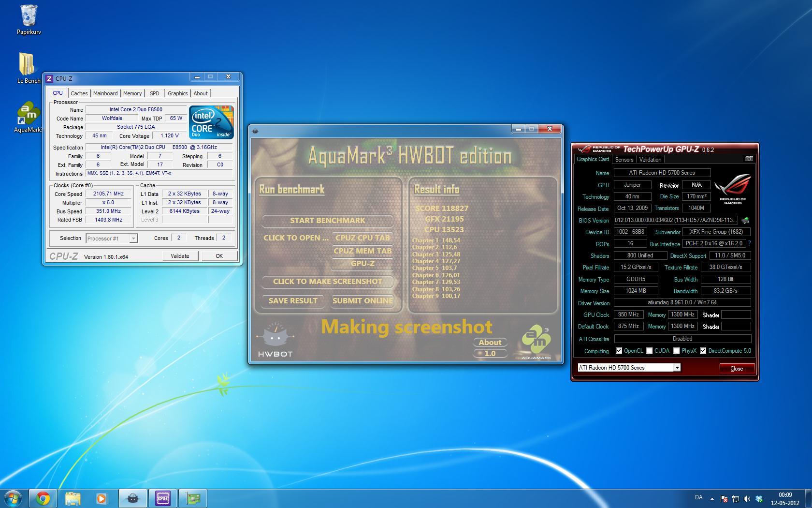Image resolution: width=812 pixels, height=508 pixels.
Task: Switch to CPU-Z taskbar item
Action: point(163,498)
